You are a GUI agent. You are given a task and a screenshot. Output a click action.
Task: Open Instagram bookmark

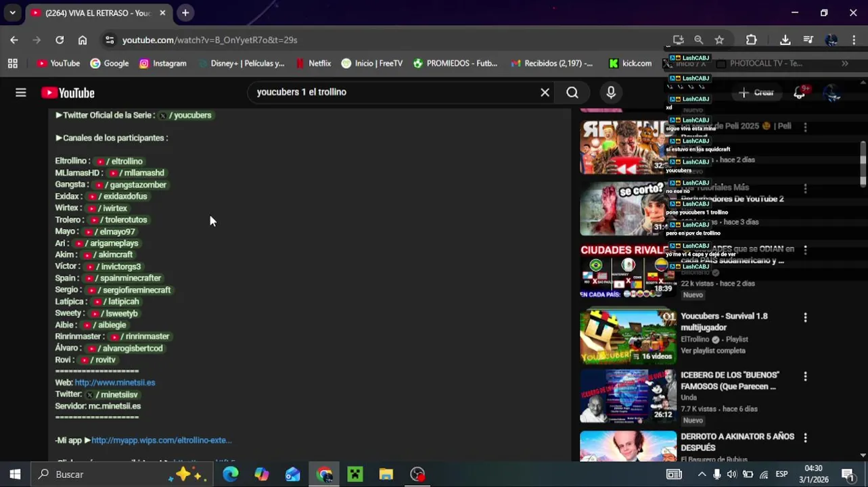[x=162, y=63]
